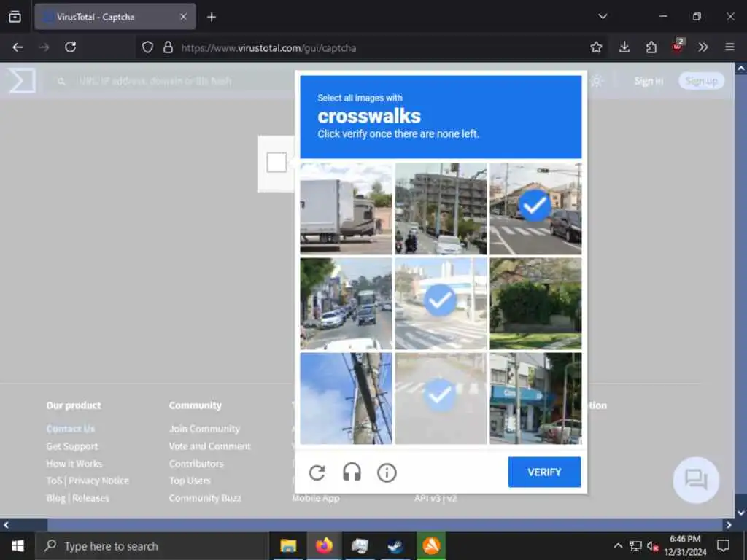Click the VERIFY button
The width and height of the screenshot is (747, 560).
coord(544,472)
